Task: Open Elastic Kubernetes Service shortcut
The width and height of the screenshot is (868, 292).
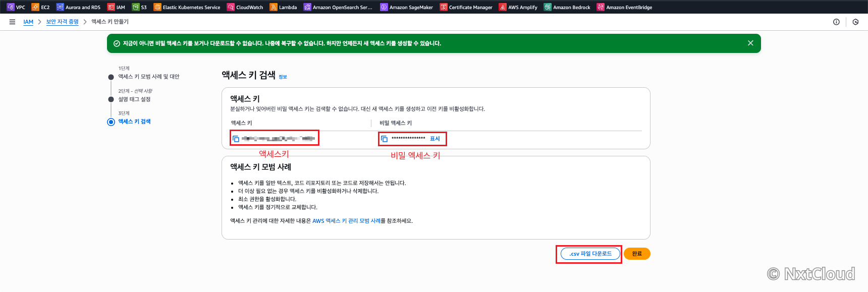Action: [187, 7]
